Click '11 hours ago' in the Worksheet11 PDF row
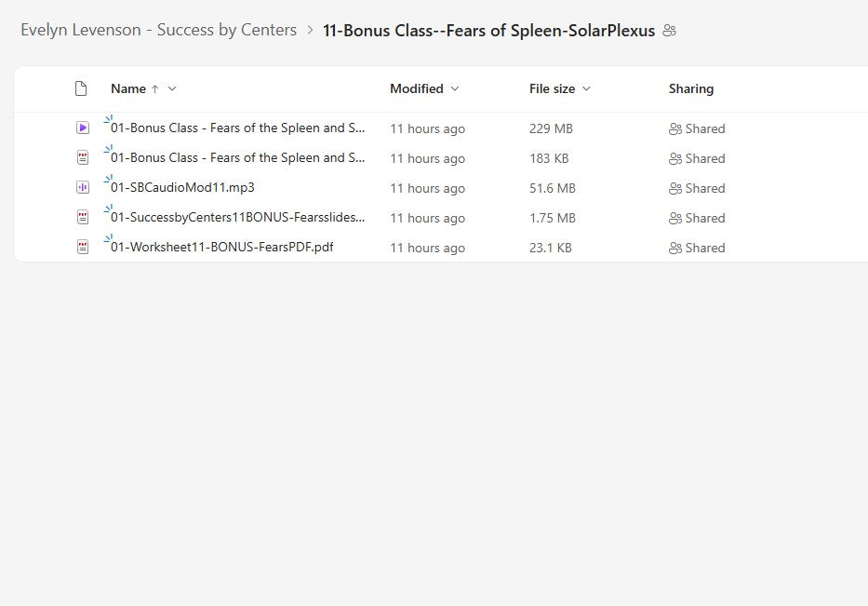 [x=427, y=249]
